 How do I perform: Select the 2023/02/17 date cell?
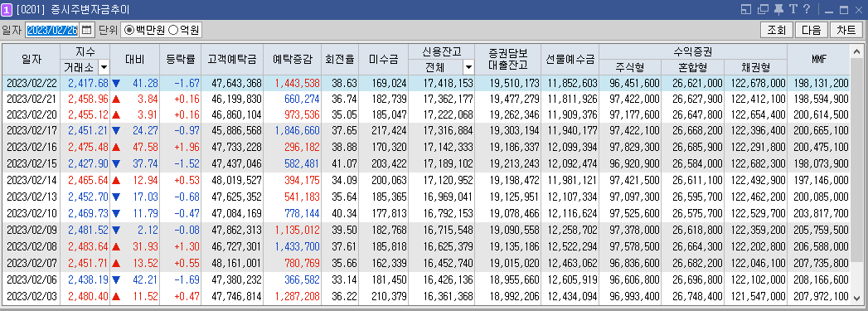point(32,130)
